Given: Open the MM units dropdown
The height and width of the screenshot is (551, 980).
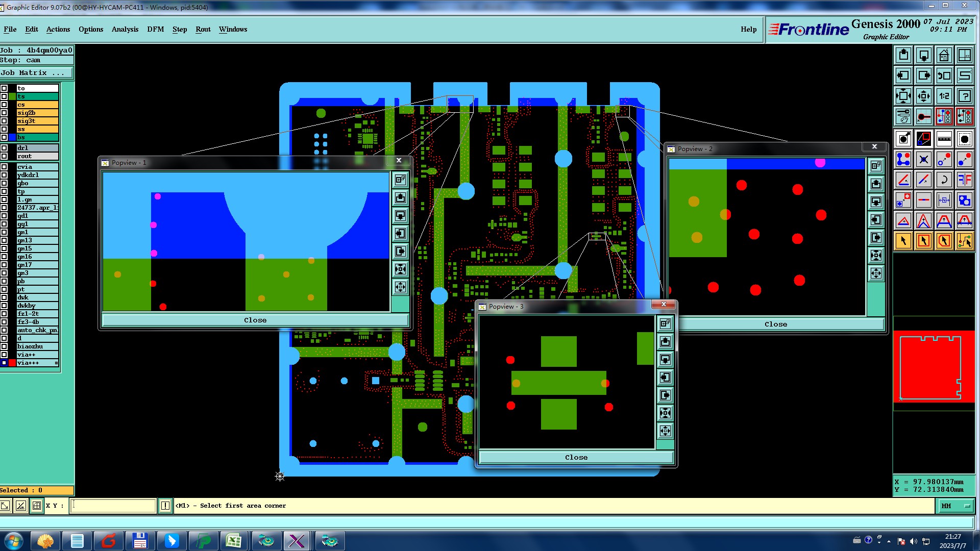Looking at the screenshot, I should pyautogui.click(x=955, y=506).
